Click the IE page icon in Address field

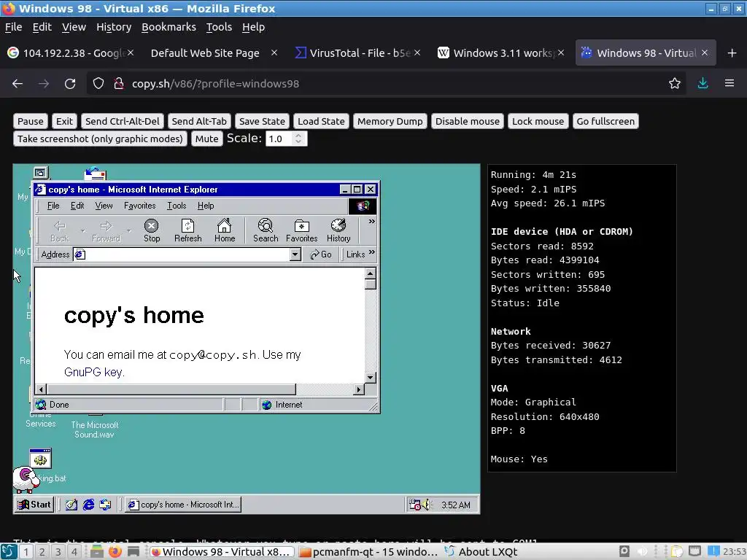coord(80,254)
